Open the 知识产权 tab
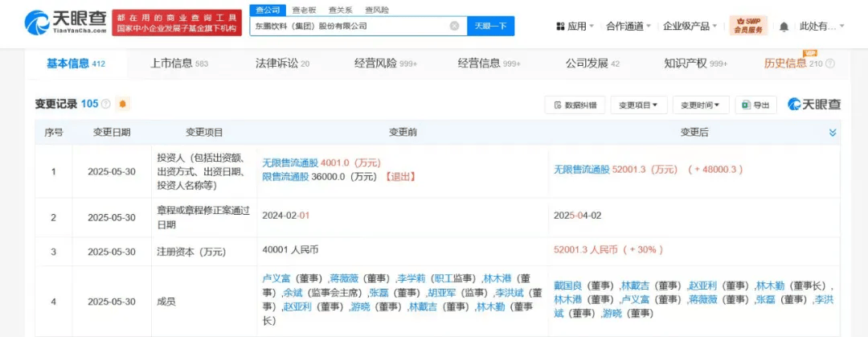868x337 pixels. (x=695, y=64)
